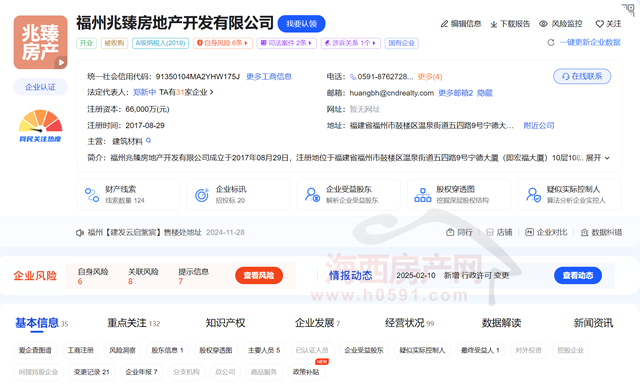The image size is (640, 388).
Task: Select 政策补贴 chip with NEW badge
Action: tap(306, 372)
